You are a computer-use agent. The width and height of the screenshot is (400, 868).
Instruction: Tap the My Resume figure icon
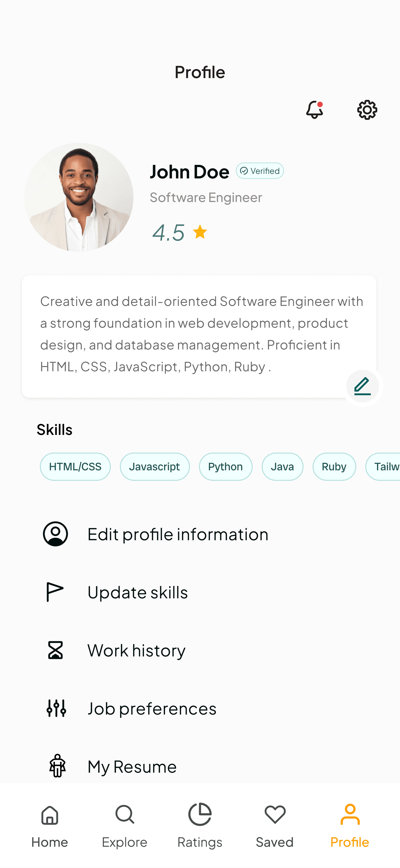(x=57, y=766)
